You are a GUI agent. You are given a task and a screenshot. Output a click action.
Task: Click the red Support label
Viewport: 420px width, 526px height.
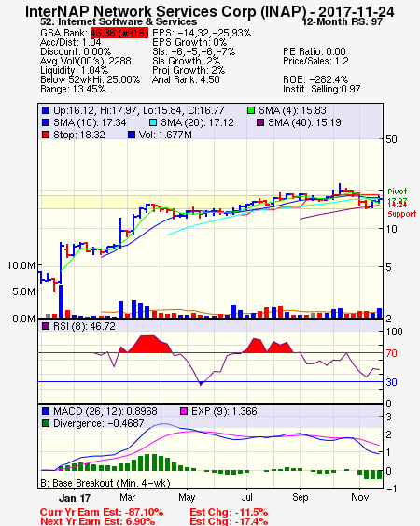tap(402, 214)
